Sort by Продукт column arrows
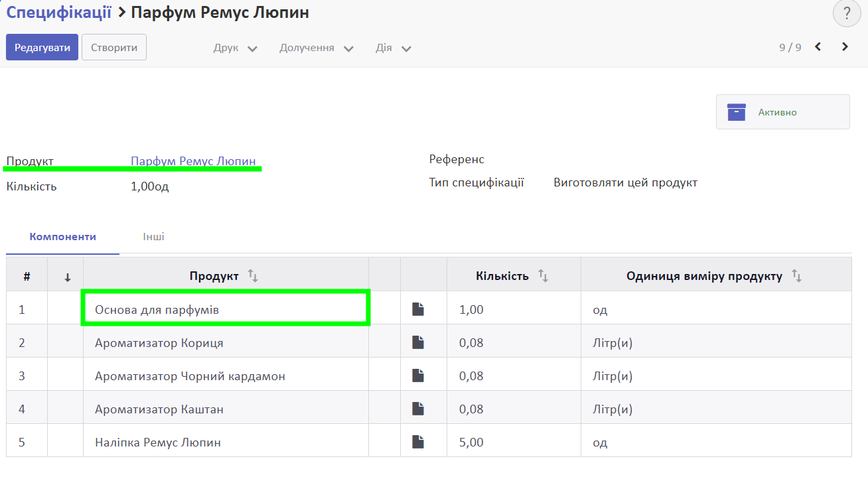Viewport: 868px width, 481px height. coord(253,275)
